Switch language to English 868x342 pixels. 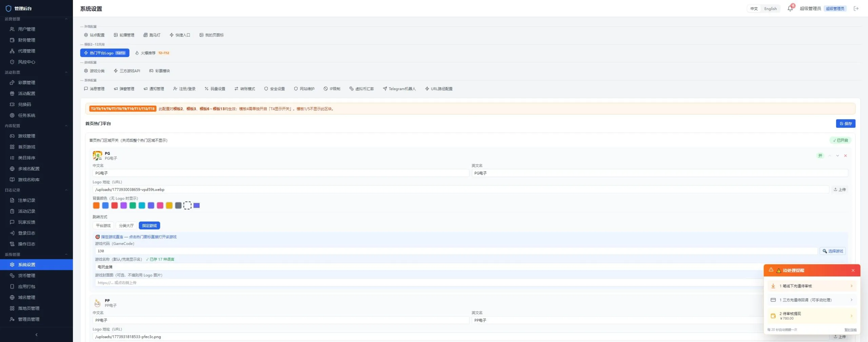coord(770,8)
